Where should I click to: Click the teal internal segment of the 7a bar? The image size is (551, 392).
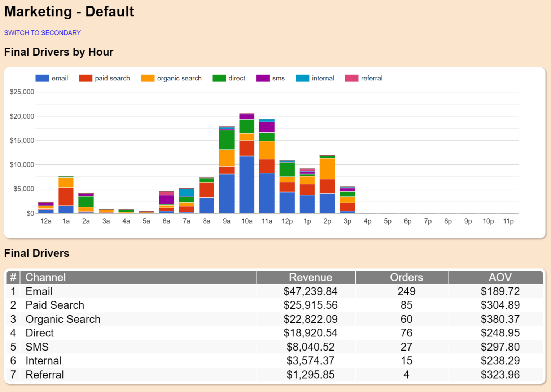click(x=187, y=193)
